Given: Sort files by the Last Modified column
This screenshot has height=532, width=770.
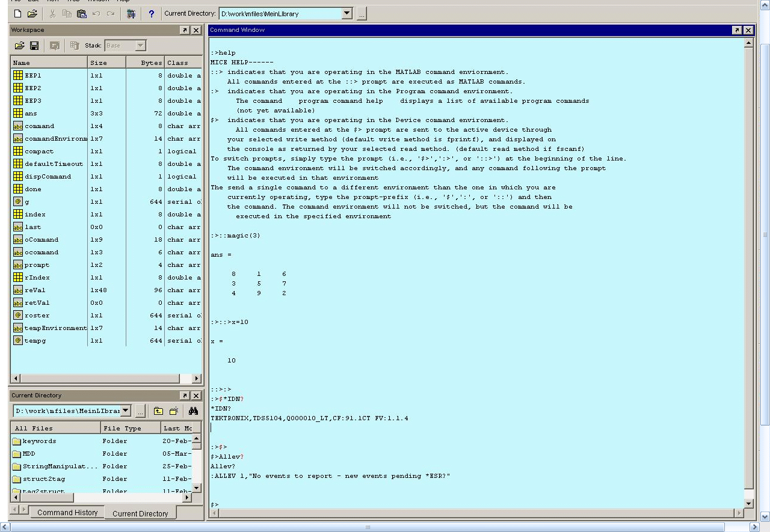Looking at the screenshot, I should 177,428.
